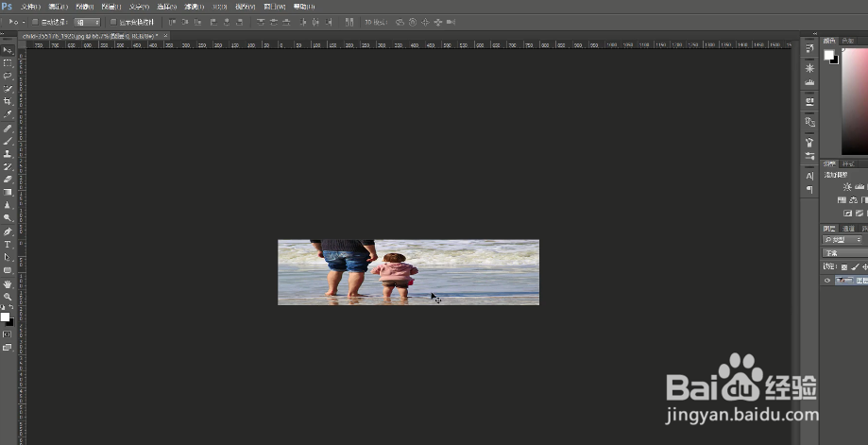This screenshot has height=445, width=868.
Task: Click the beach photo on the canvas
Action: [x=408, y=272]
